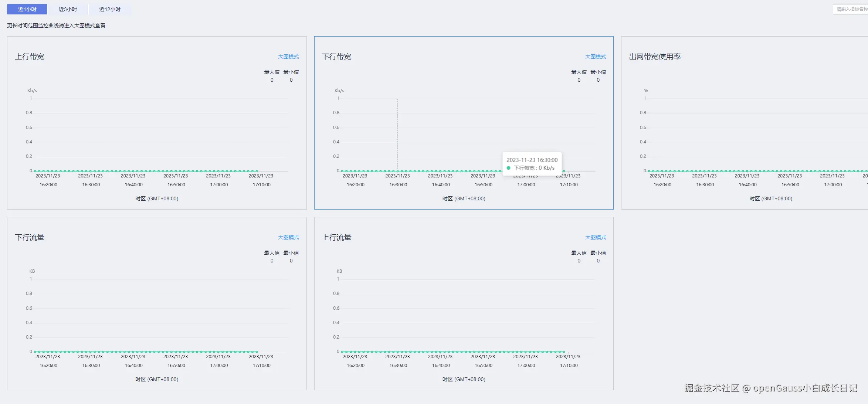Click the 上行带宽 chart title
The image size is (868, 404).
(x=30, y=57)
